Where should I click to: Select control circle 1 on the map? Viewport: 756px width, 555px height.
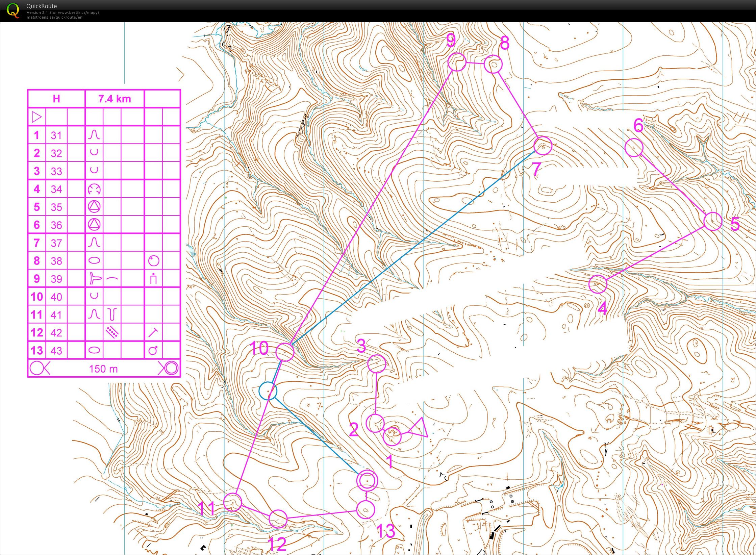[x=392, y=436]
